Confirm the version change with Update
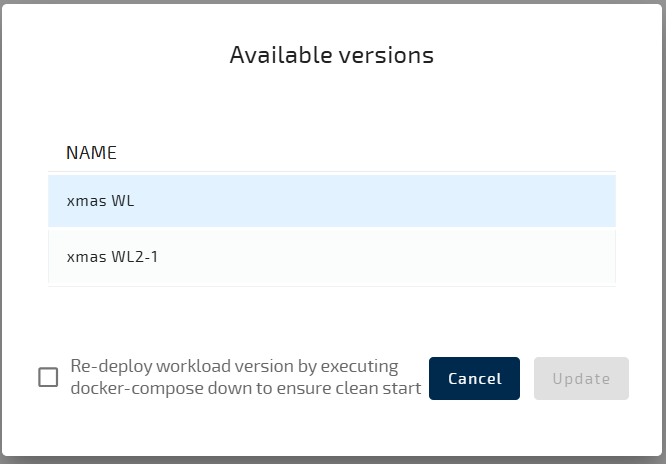666x464 pixels. click(x=581, y=378)
